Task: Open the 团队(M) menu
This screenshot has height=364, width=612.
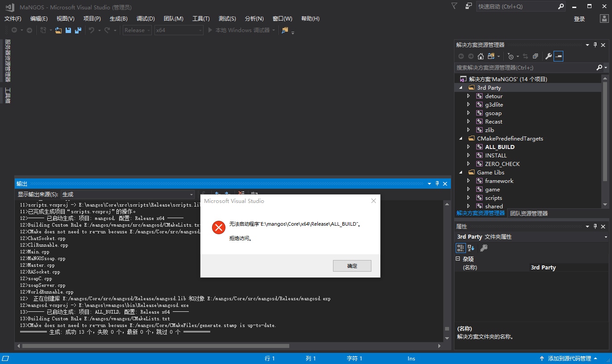Action: point(173,19)
